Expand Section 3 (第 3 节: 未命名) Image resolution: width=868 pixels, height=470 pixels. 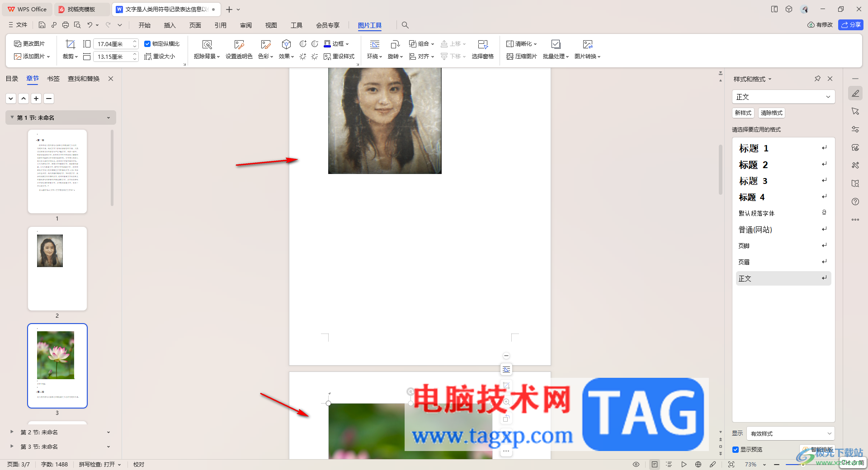pos(12,446)
